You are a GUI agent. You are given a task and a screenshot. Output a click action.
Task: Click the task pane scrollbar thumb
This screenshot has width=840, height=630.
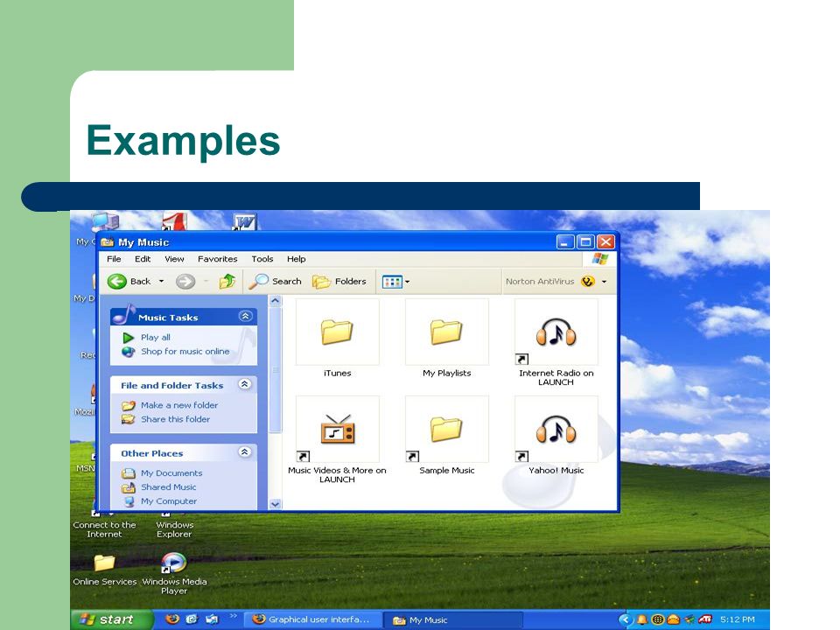click(x=276, y=369)
